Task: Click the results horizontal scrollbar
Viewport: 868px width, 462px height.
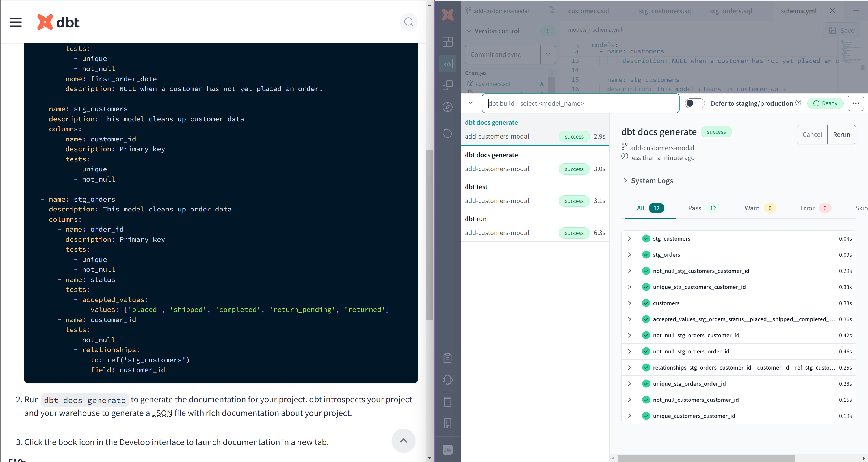Action: click(706, 458)
